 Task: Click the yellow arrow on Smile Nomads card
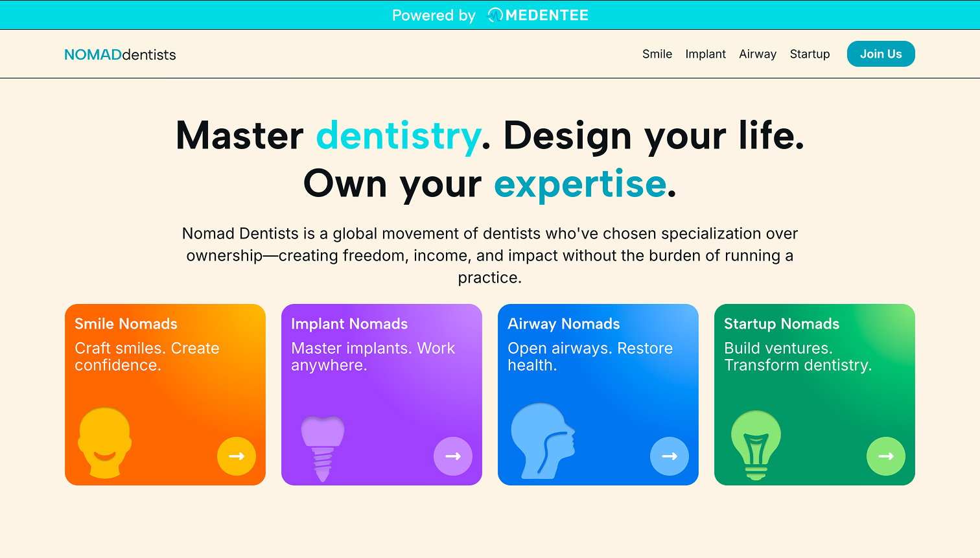click(237, 456)
